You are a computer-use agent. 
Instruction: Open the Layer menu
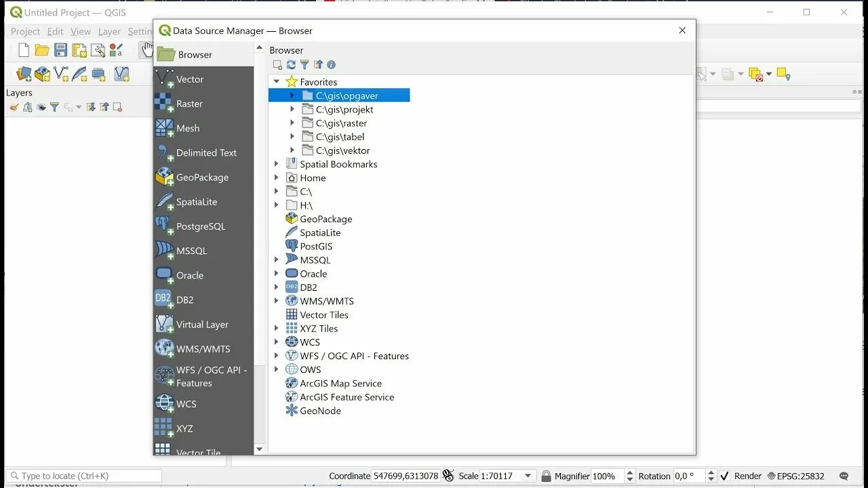coord(109,31)
